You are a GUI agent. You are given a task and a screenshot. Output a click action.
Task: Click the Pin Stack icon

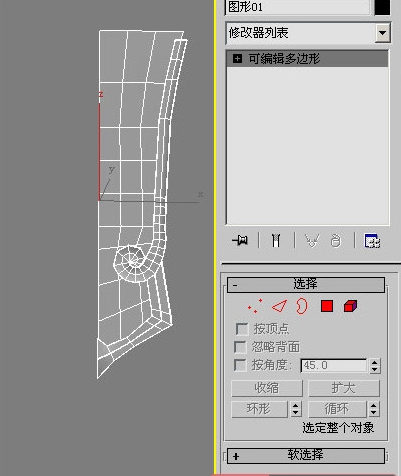240,240
